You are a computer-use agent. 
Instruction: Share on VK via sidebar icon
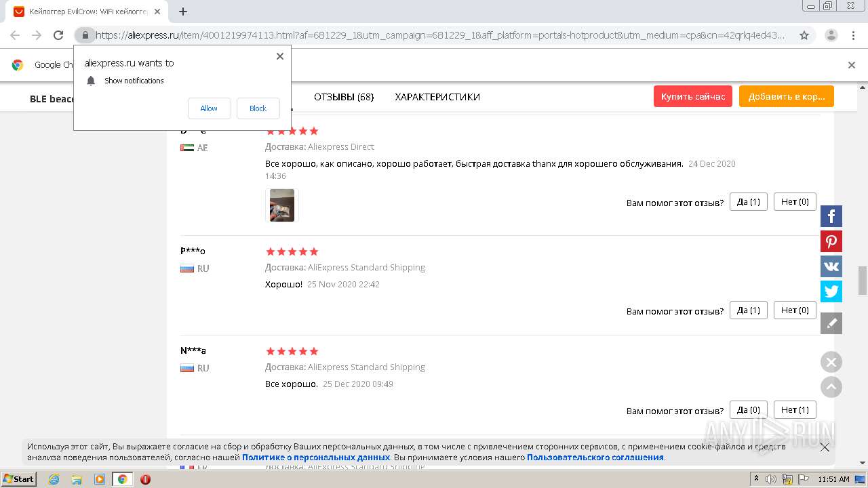click(x=831, y=266)
